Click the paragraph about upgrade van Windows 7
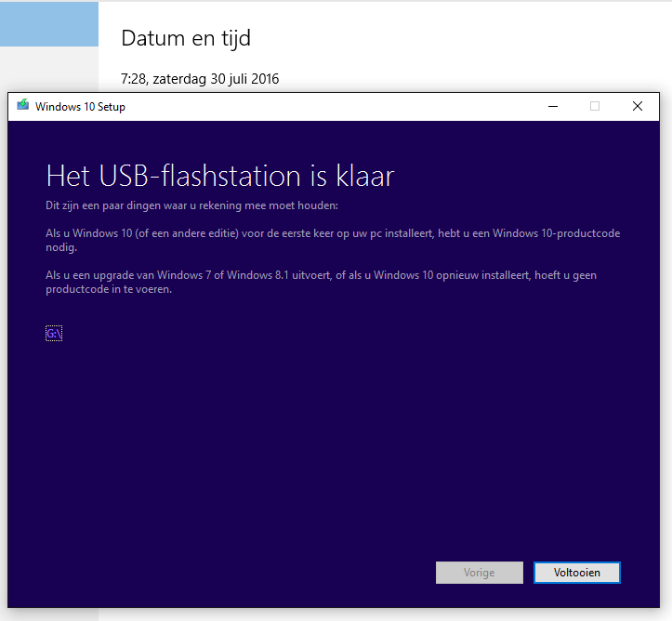672x621 pixels. [x=321, y=282]
